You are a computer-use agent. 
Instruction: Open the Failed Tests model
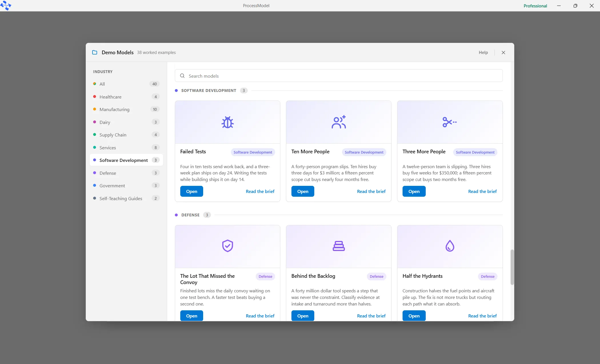tap(191, 191)
